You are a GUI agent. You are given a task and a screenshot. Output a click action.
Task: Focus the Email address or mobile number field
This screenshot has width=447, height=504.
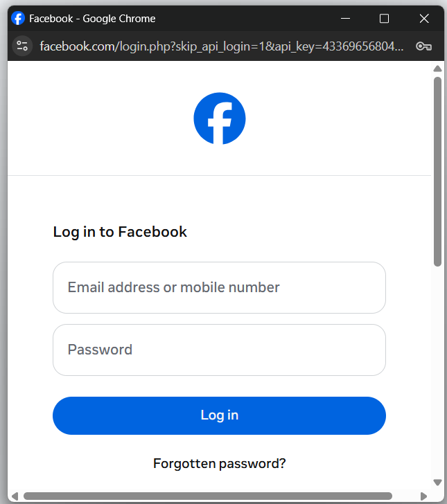(219, 287)
